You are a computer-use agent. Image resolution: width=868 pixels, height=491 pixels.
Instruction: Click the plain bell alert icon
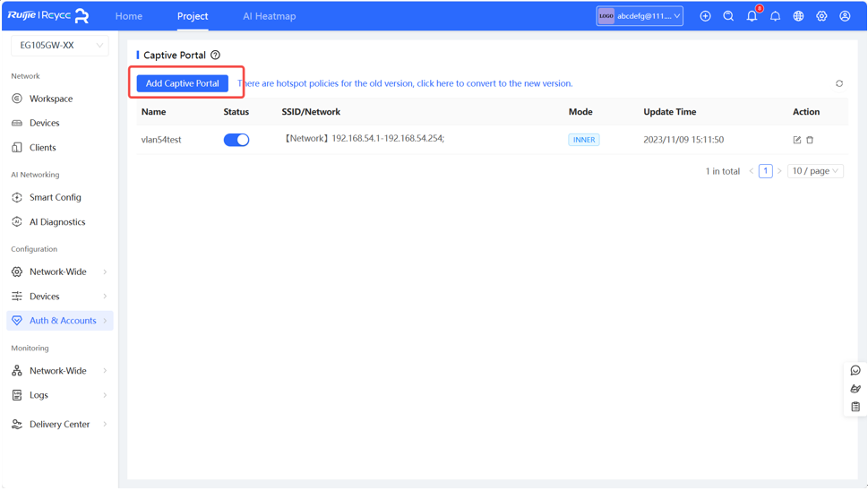pyautogui.click(x=775, y=16)
